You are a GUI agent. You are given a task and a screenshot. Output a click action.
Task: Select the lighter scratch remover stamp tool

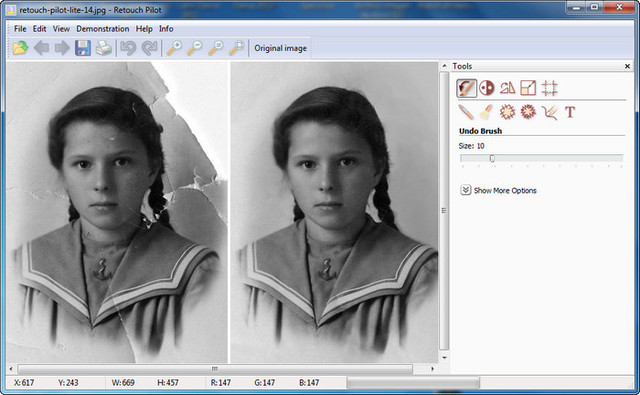click(x=507, y=112)
